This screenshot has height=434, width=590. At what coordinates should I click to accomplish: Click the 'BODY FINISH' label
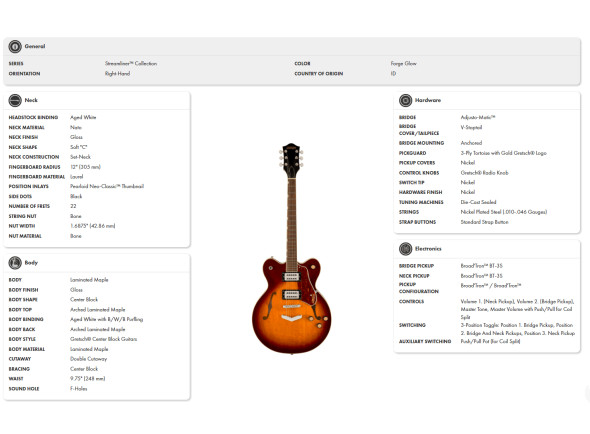[23, 290]
